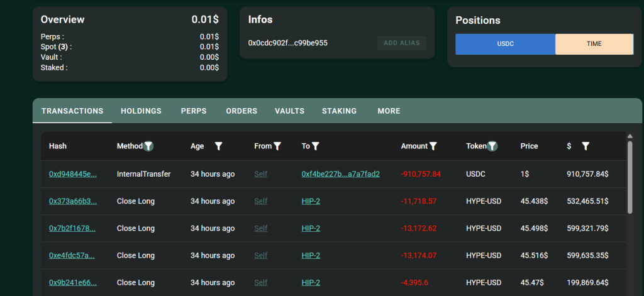Click HIP-2 link in 0x373a66b3 row

(x=311, y=202)
